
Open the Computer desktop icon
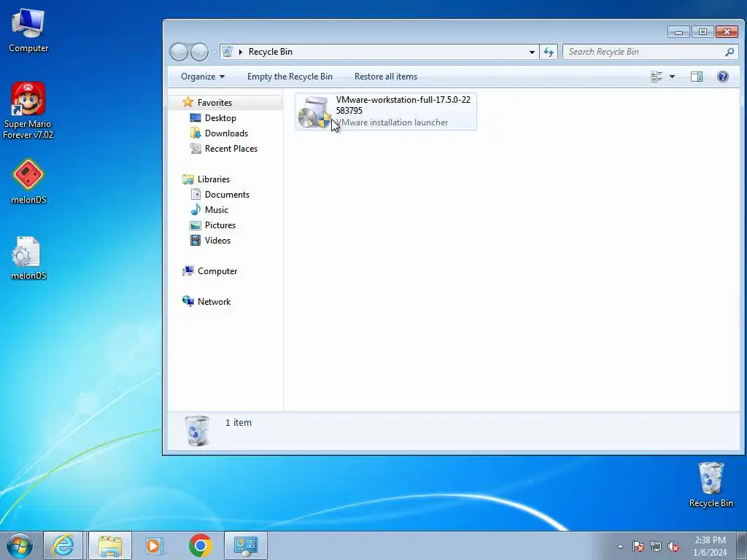click(28, 31)
